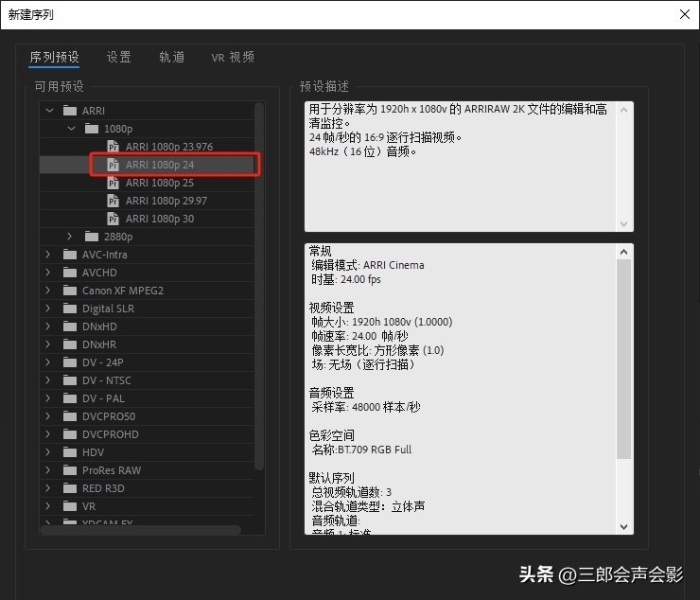Expand the VR folder chevron
700x600 pixels.
coord(47,506)
